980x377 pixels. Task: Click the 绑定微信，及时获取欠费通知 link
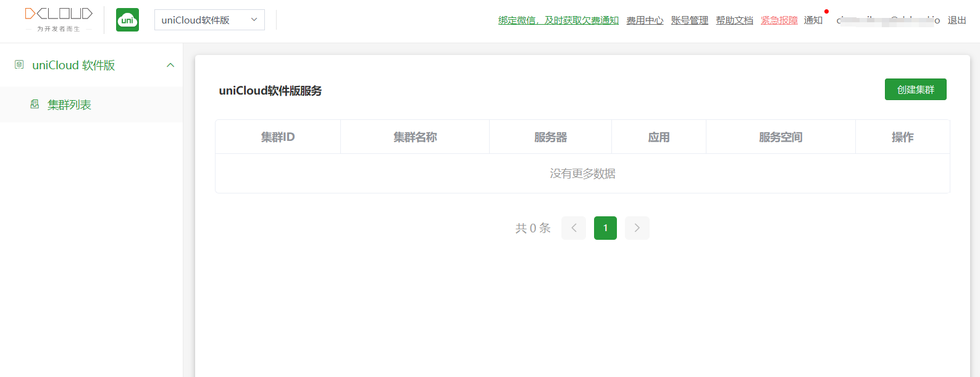point(558,20)
